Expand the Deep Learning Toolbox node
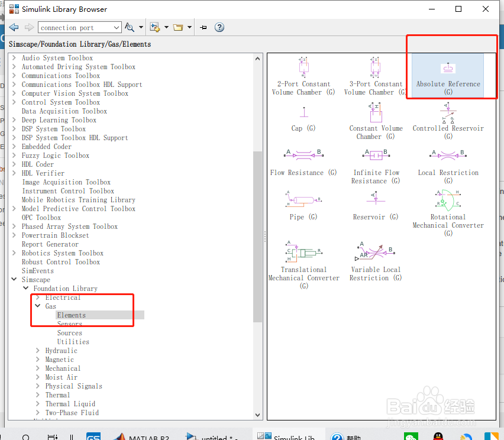The image size is (504, 440). point(14,120)
